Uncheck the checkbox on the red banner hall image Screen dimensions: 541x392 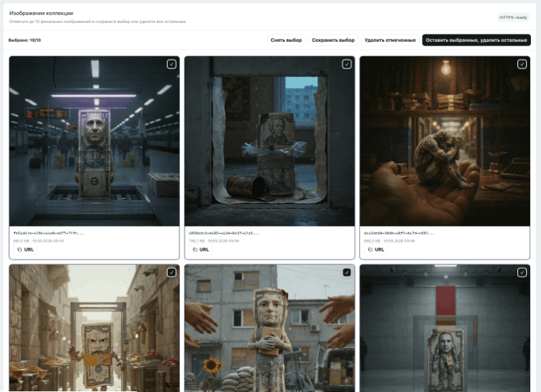click(522, 273)
